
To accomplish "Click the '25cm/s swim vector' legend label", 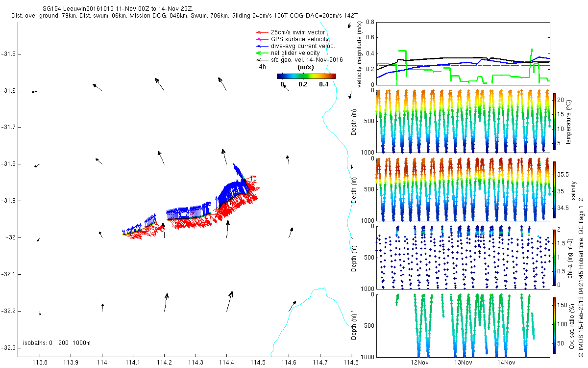I will pyautogui.click(x=297, y=32).
